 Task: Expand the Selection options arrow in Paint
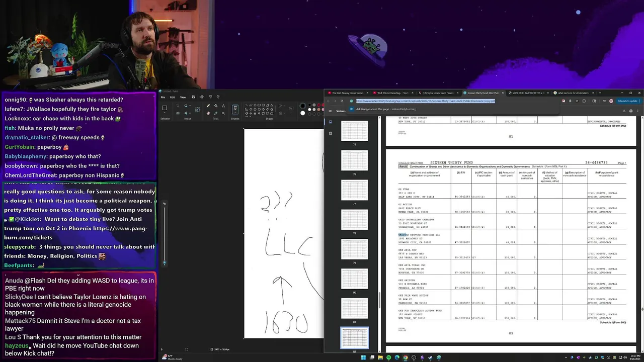(x=165, y=113)
